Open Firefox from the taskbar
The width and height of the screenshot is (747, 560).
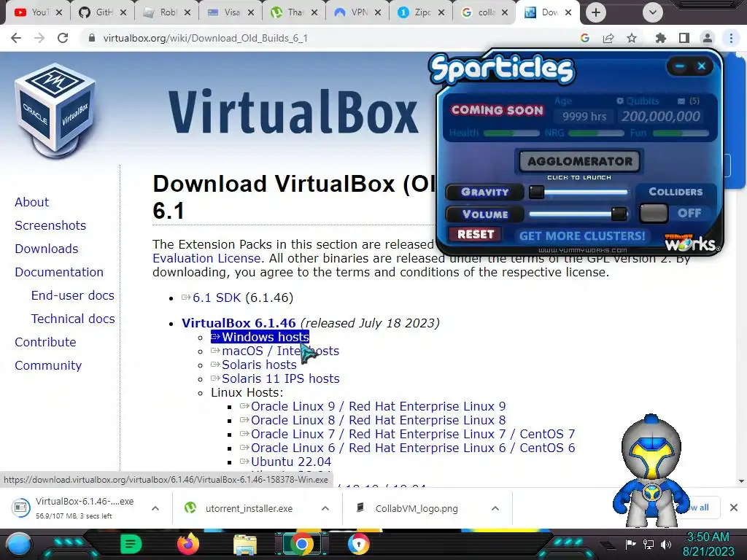pos(188,544)
